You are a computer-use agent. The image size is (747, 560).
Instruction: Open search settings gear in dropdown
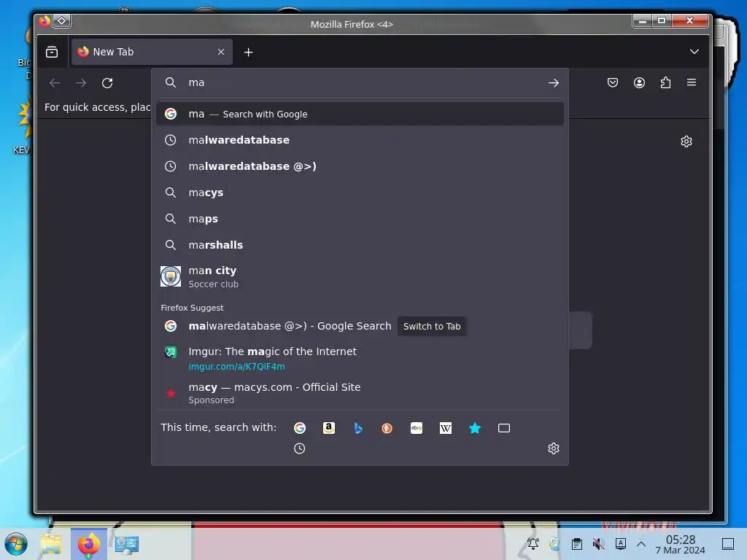[x=553, y=448]
